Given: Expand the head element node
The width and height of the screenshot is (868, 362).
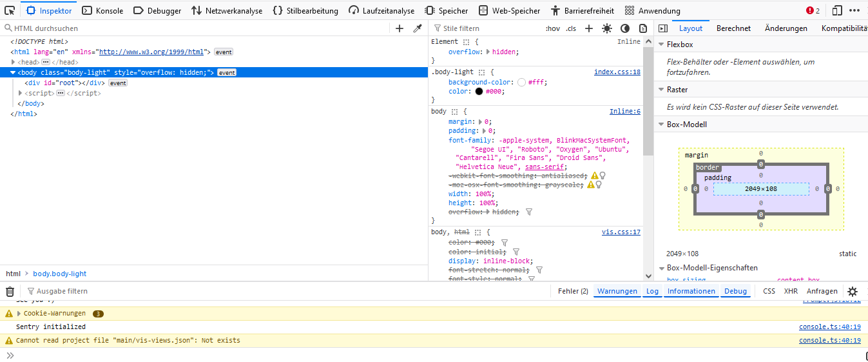Looking at the screenshot, I should pyautogui.click(x=13, y=62).
